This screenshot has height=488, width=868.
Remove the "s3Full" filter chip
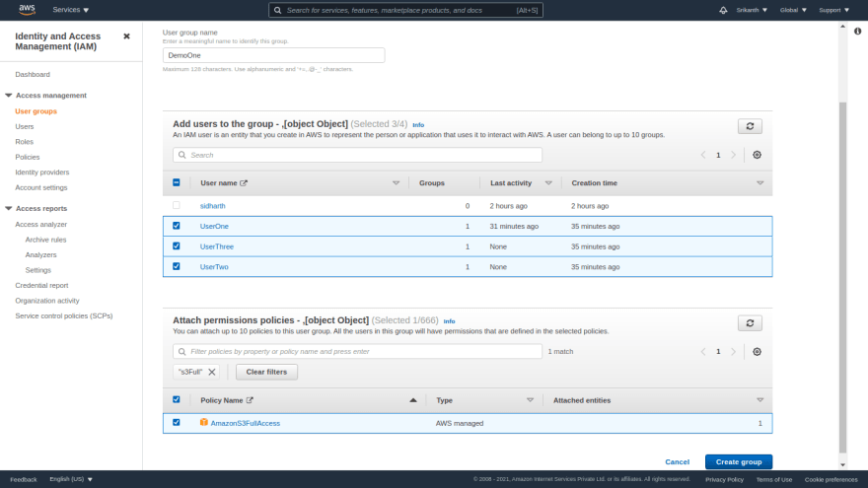coord(211,372)
